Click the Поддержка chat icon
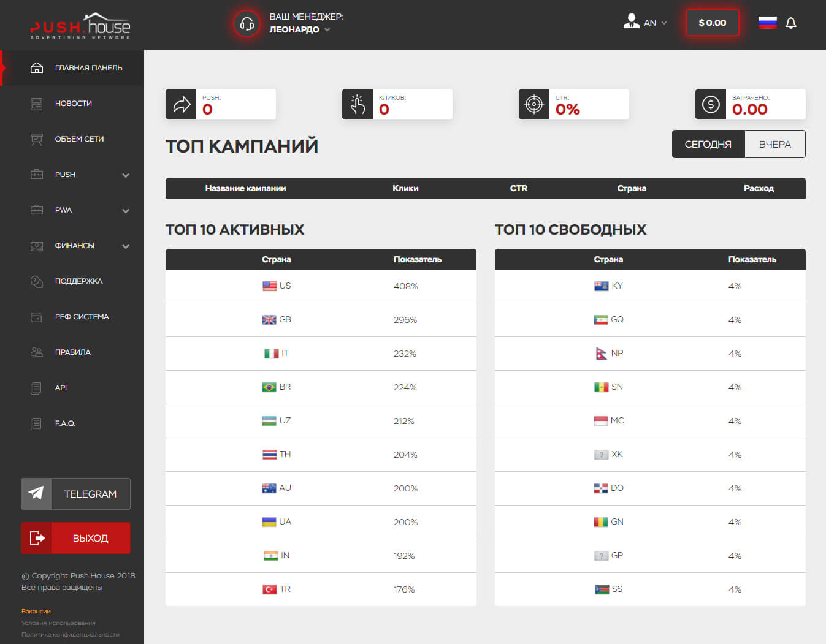The height and width of the screenshot is (644, 826). pyautogui.click(x=37, y=281)
